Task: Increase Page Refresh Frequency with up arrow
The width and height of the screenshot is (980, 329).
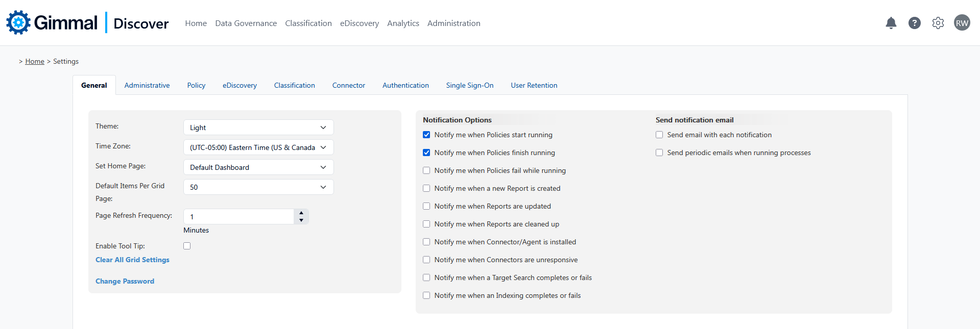Action: point(301,213)
